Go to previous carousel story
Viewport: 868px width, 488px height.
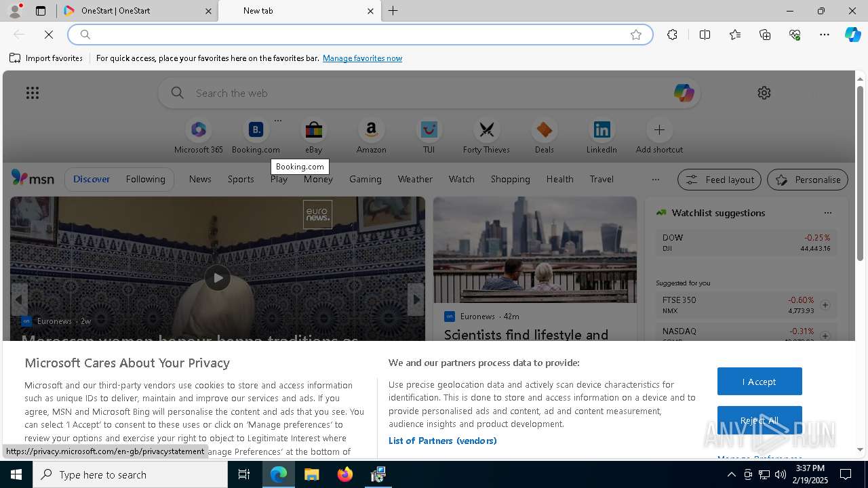point(19,300)
